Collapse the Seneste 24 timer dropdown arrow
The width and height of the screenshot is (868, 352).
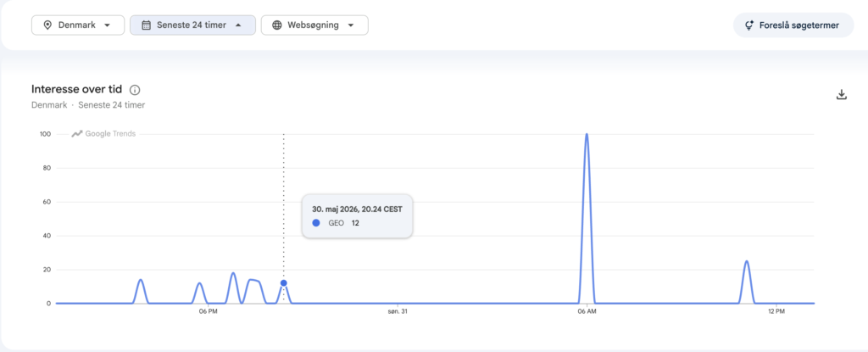(238, 25)
